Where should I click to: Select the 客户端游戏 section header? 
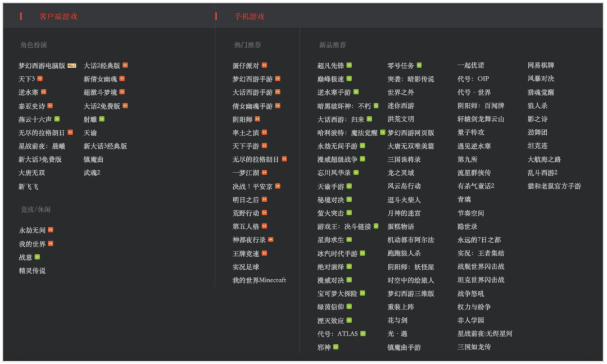pos(58,16)
